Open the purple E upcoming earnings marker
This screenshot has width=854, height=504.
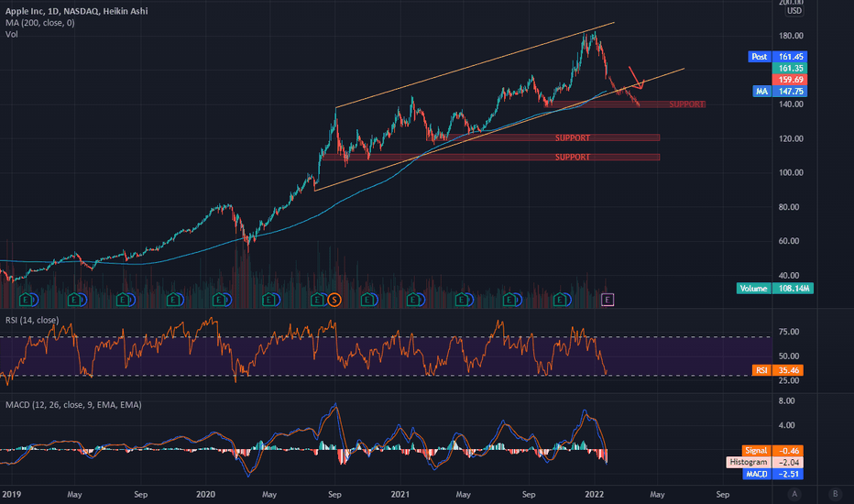[608, 300]
